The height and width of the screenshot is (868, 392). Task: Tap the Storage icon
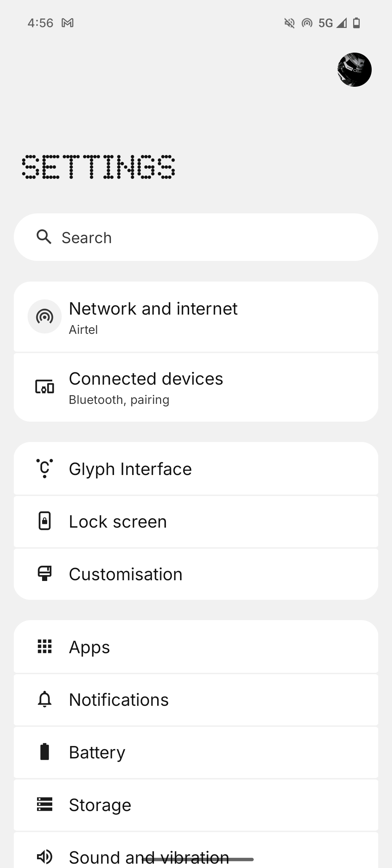tap(45, 804)
